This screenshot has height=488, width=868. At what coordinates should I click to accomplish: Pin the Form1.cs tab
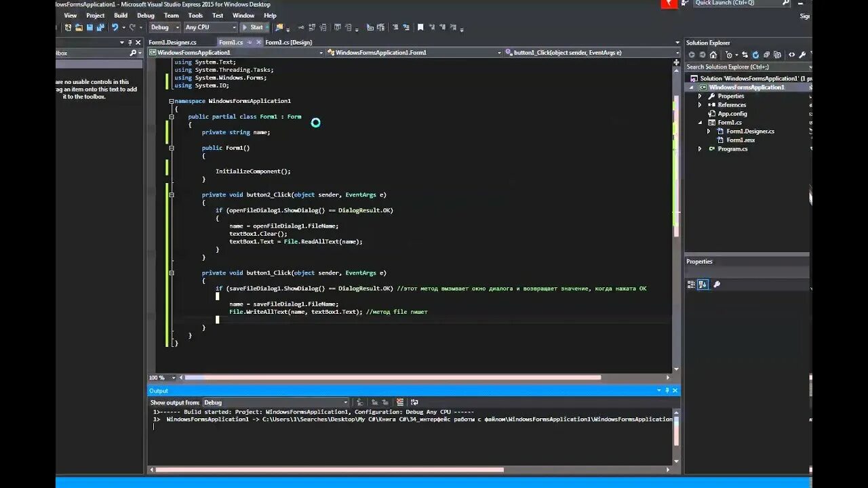point(250,43)
